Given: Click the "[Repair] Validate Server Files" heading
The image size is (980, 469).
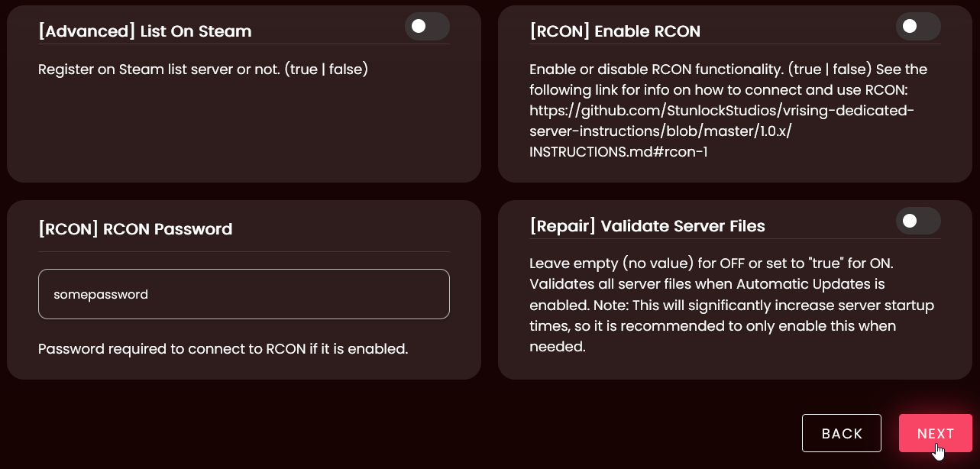Looking at the screenshot, I should 647,226.
